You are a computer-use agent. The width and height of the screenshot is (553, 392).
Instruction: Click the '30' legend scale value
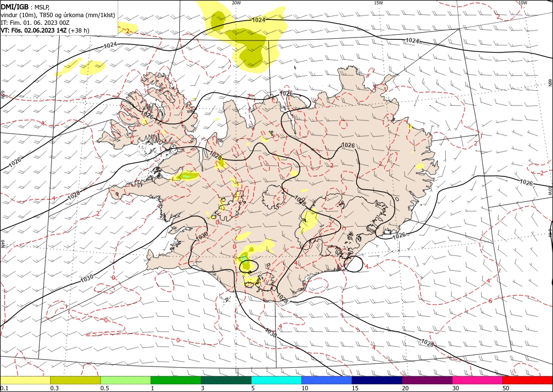click(456, 388)
